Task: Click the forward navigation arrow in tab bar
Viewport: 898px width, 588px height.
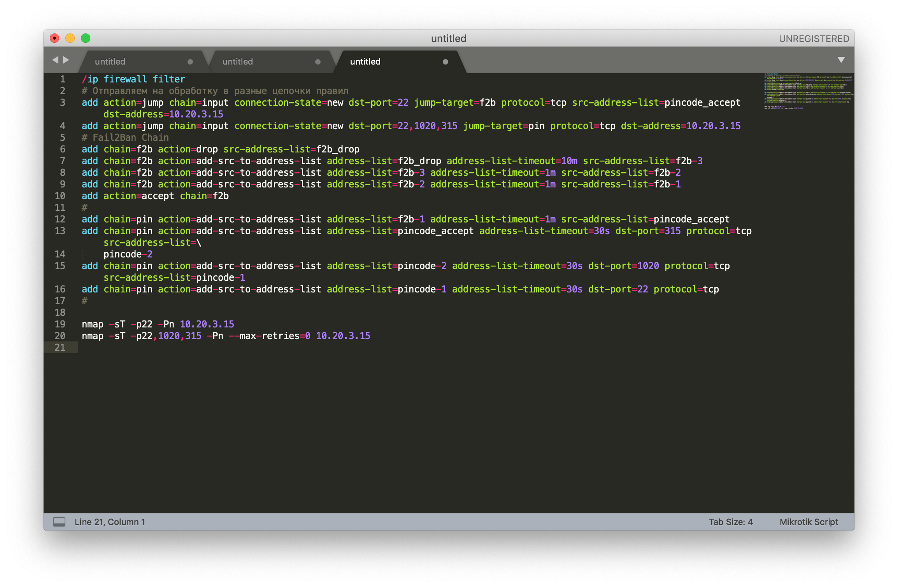Action: pos(66,60)
